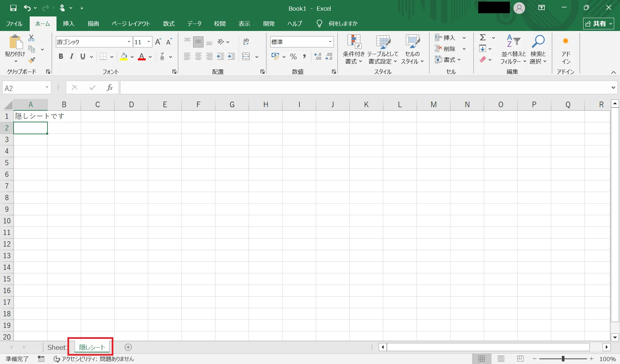The width and height of the screenshot is (620, 364).
Task: Toggle bold formatting
Action: pyautogui.click(x=61, y=57)
